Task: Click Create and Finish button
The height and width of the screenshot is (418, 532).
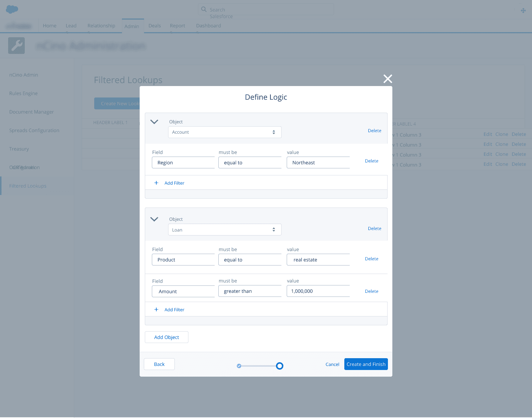Action: 366,364
